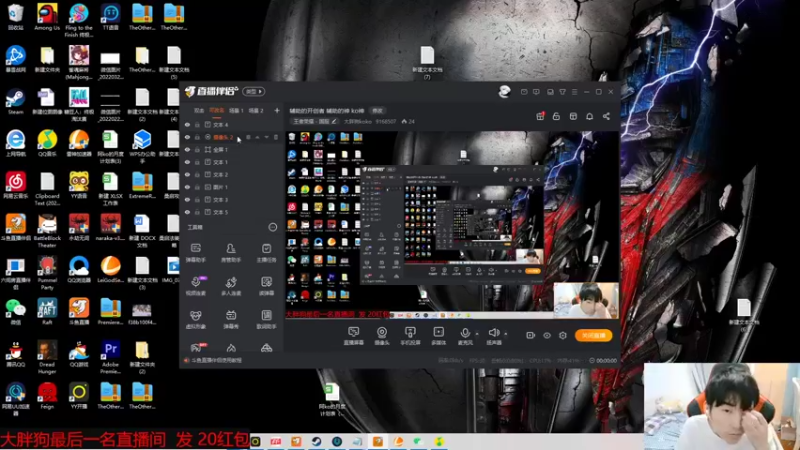This screenshot has width=800, height=450.
Task: Select first scene tab left of highlighted
Action: (x=199, y=110)
